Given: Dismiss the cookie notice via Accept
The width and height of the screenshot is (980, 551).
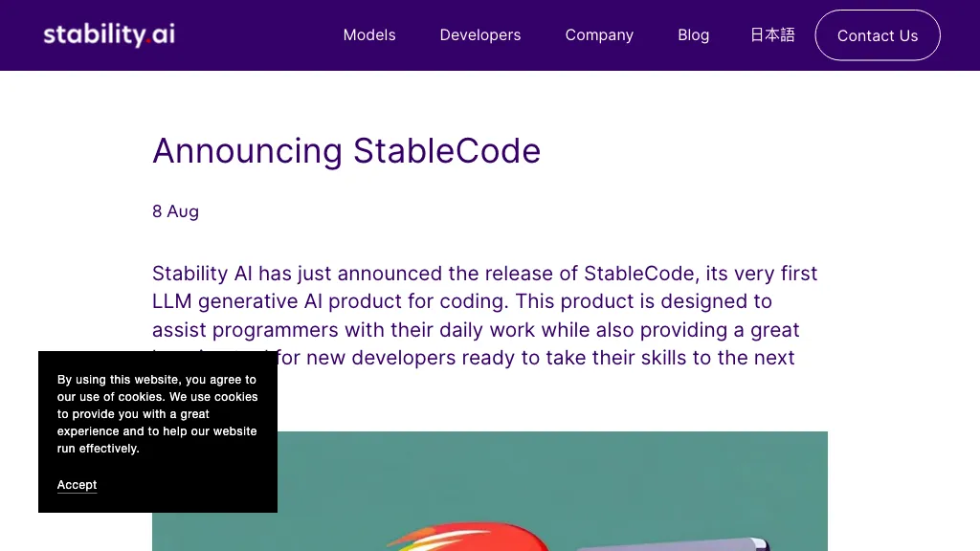Looking at the screenshot, I should (x=77, y=485).
